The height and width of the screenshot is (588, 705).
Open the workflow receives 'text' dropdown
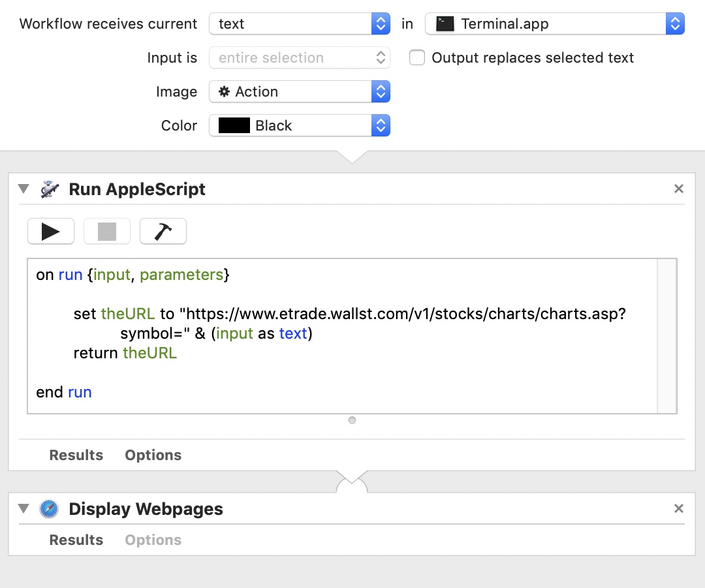(x=300, y=24)
